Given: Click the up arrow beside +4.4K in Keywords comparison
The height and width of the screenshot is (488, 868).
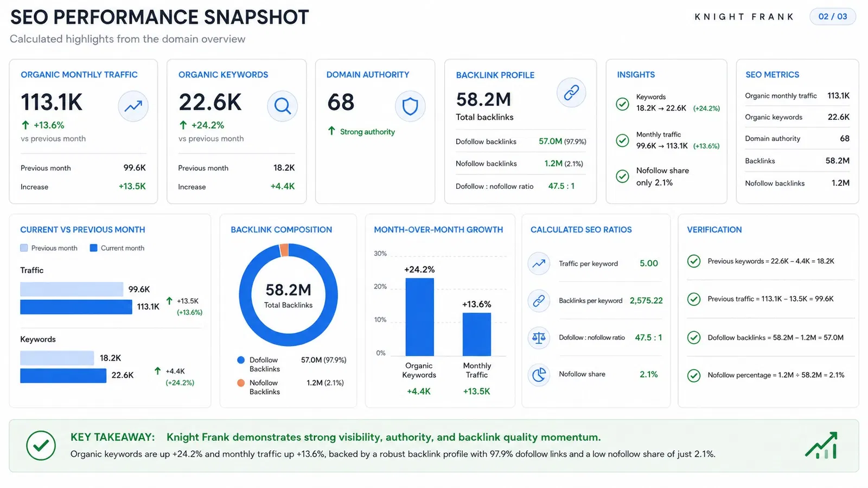Looking at the screenshot, I should [157, 371].
